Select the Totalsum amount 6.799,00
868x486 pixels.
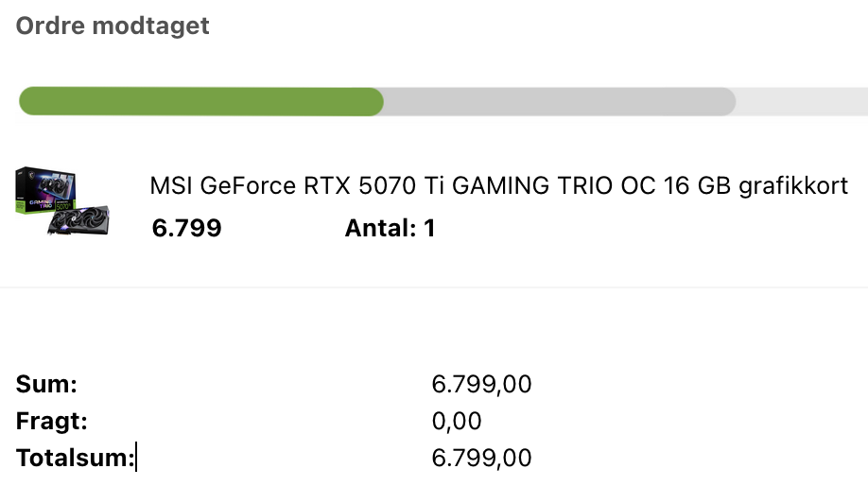pyautogui.click(x=481, y=459)
